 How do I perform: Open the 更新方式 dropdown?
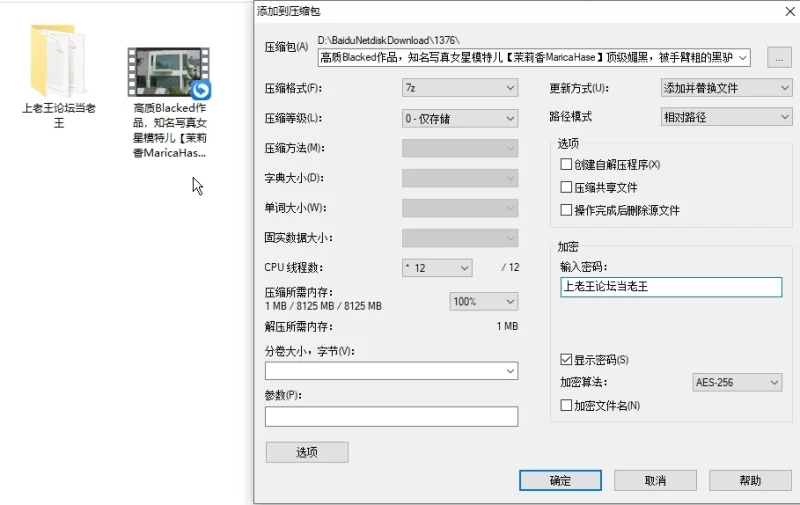(x=726, y=88)
